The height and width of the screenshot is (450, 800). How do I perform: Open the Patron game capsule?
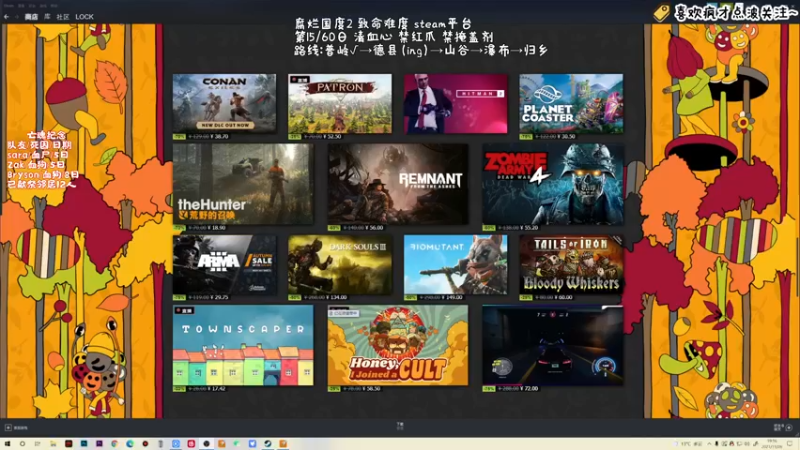pyautogui.click(x=340, y=104)
